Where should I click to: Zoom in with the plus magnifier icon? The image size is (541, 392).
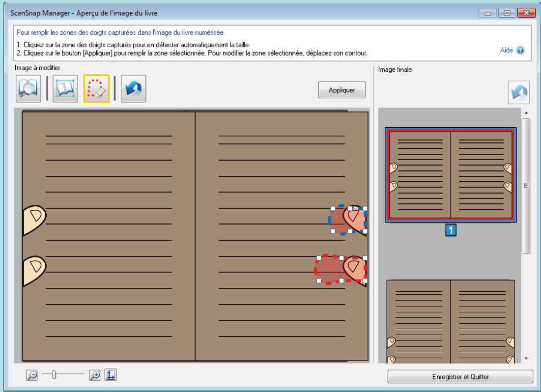point(94,375)
